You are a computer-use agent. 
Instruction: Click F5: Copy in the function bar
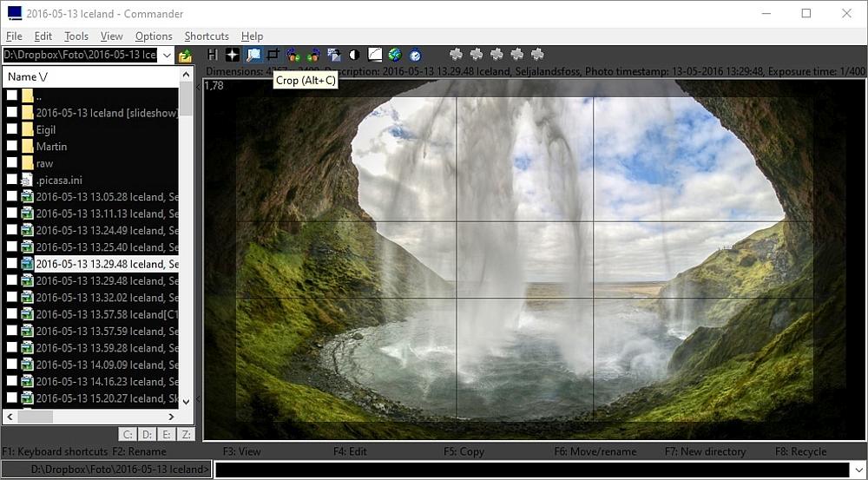coord(464,451)
